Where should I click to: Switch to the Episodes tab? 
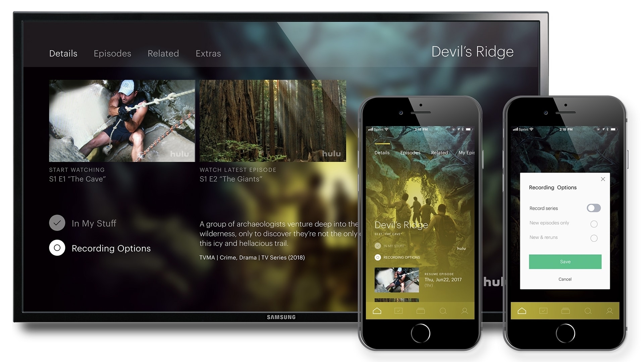113,53
